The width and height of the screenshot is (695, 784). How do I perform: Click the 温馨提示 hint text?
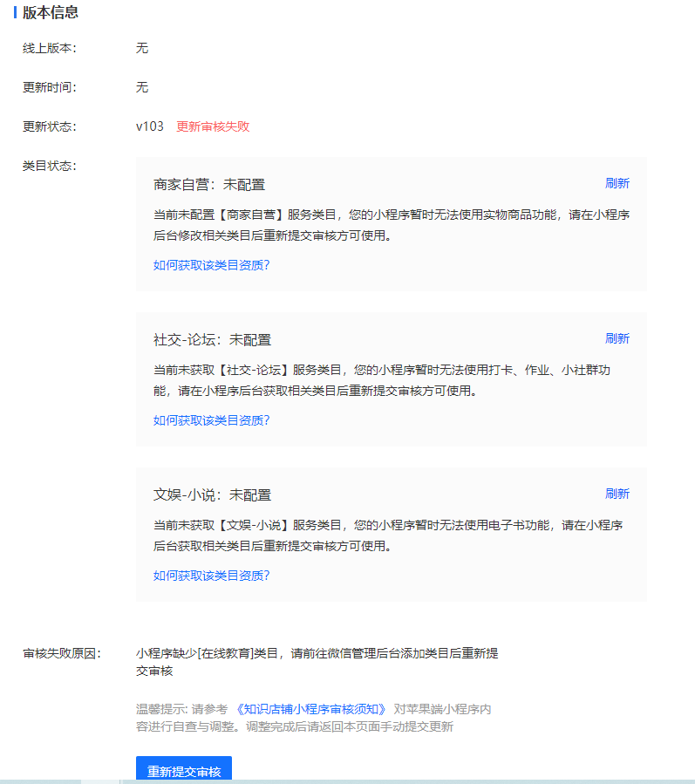(x=314, y=718)
